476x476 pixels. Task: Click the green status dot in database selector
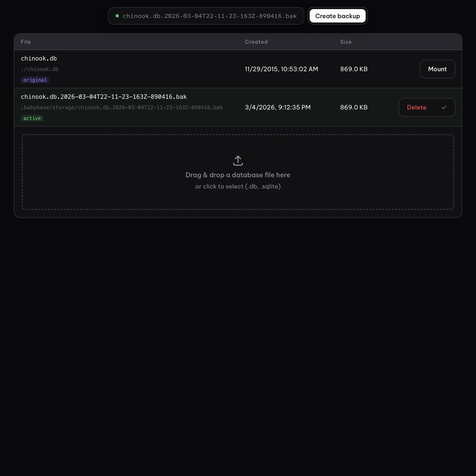coord(117,16)
